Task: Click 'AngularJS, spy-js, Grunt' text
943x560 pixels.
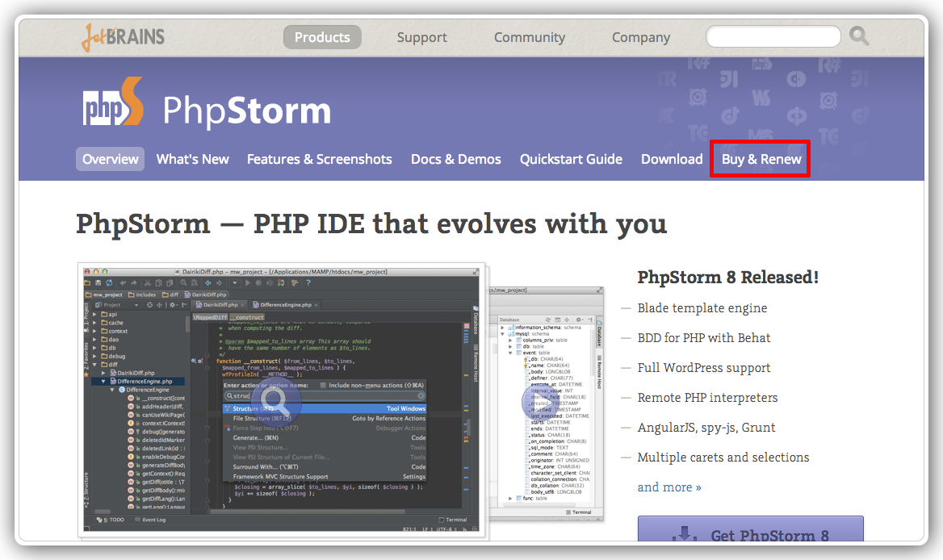Action: 706,428
